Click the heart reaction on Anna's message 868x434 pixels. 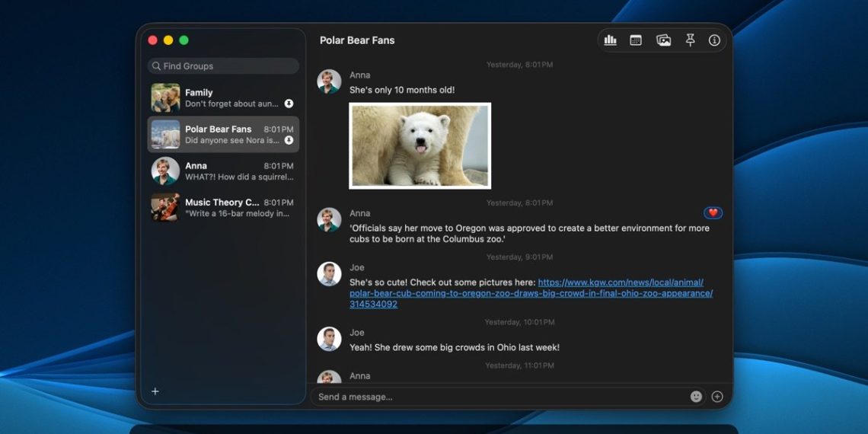click(713, 213)
